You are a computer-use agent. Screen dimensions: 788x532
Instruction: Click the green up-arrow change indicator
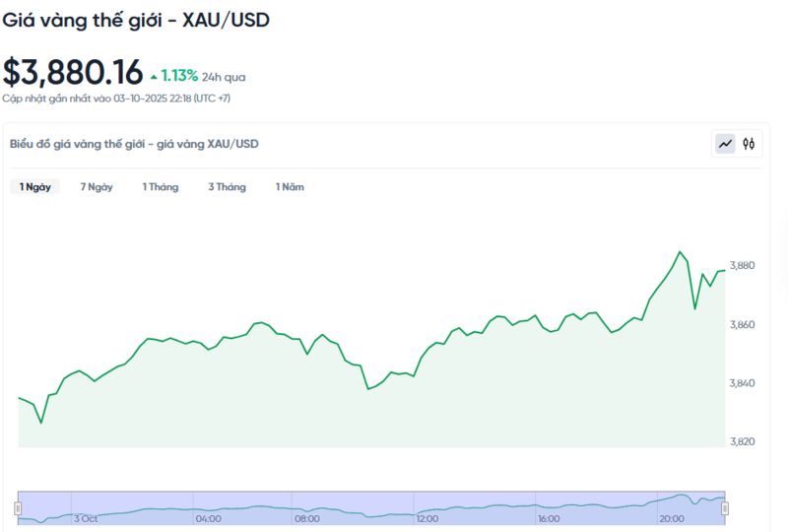point(153,76)
